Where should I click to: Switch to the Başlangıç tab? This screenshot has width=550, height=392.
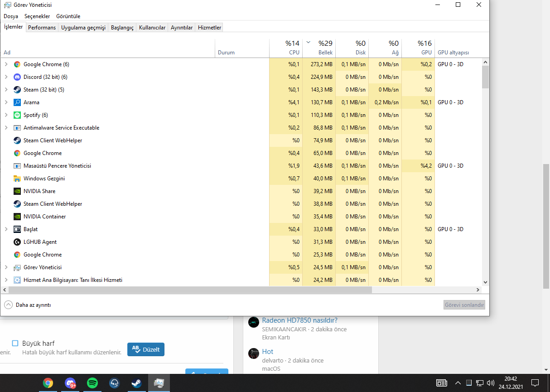(x=122, y=28)
